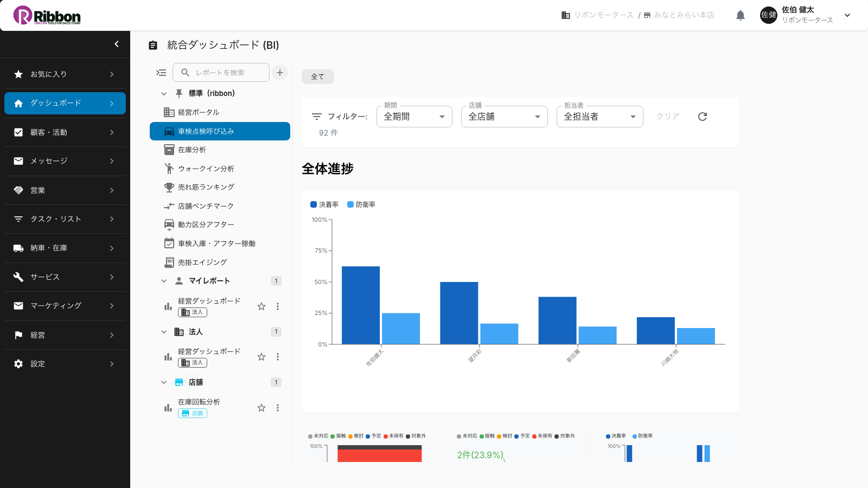Star the 経営ダッシュボード under 法人
This screenshot has height=488, width=868.
coord(261,357)
